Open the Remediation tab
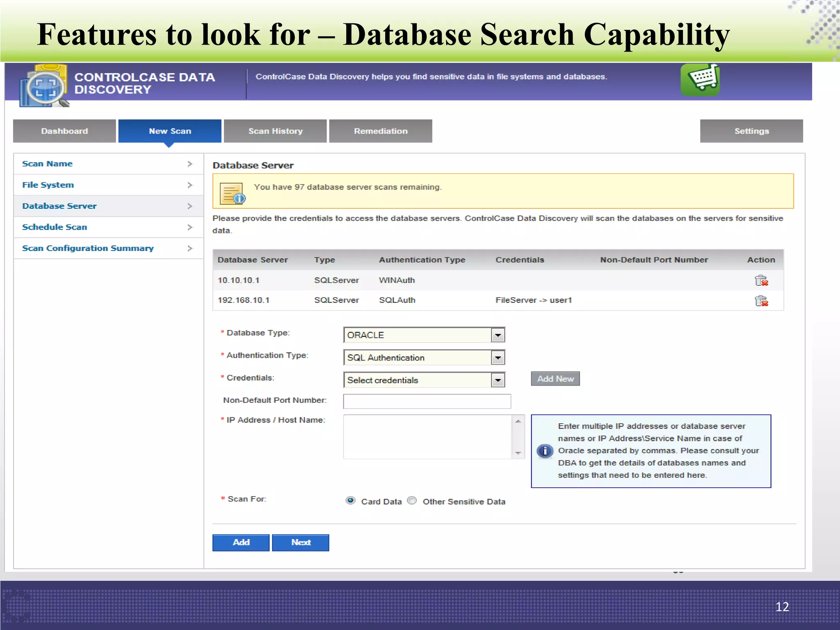Viewport: 840px width, 630px height. (x=381, y=131)
